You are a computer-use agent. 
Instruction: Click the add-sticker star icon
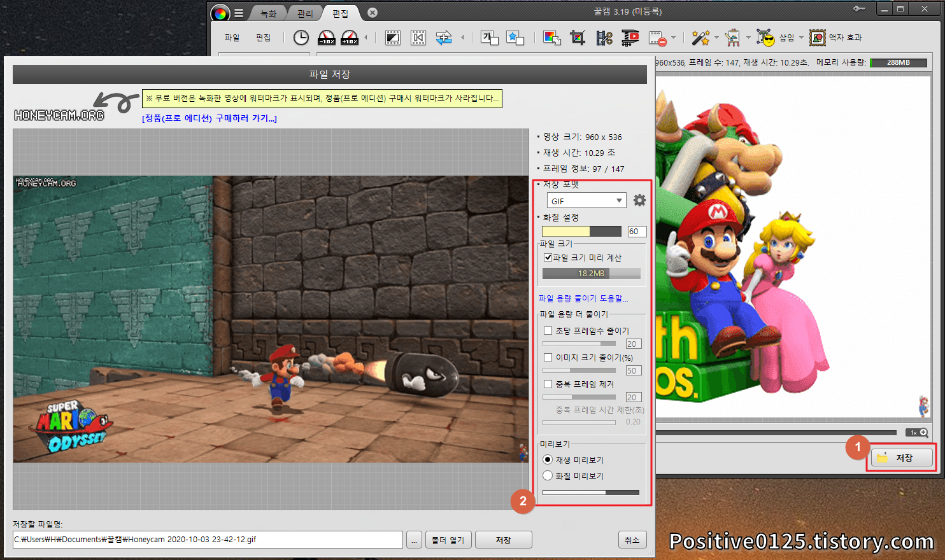515,38
